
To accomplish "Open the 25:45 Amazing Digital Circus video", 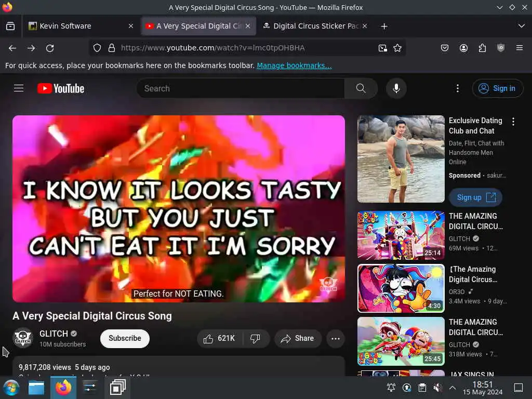I will click(401, 341).
